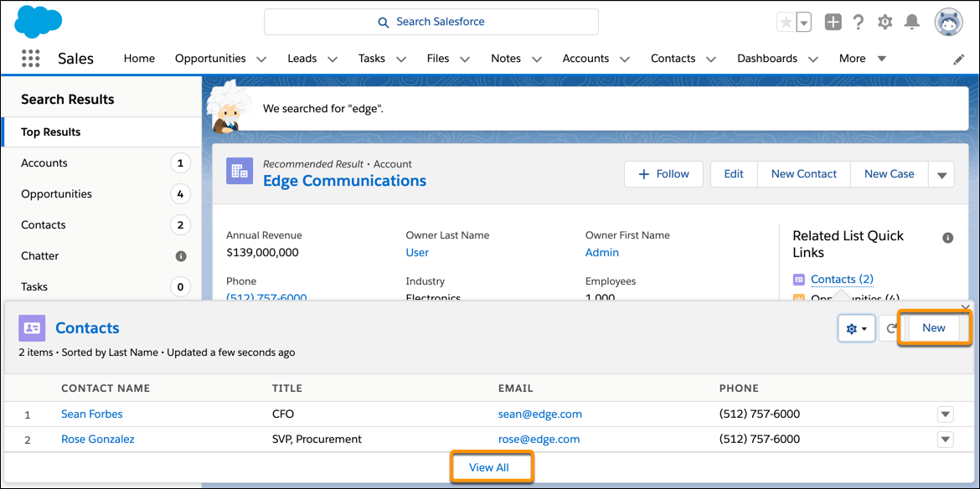This screenshot has height=489, width=980.
Task: Click Chatter info icon in sidebar
Action: pos(181,256)
